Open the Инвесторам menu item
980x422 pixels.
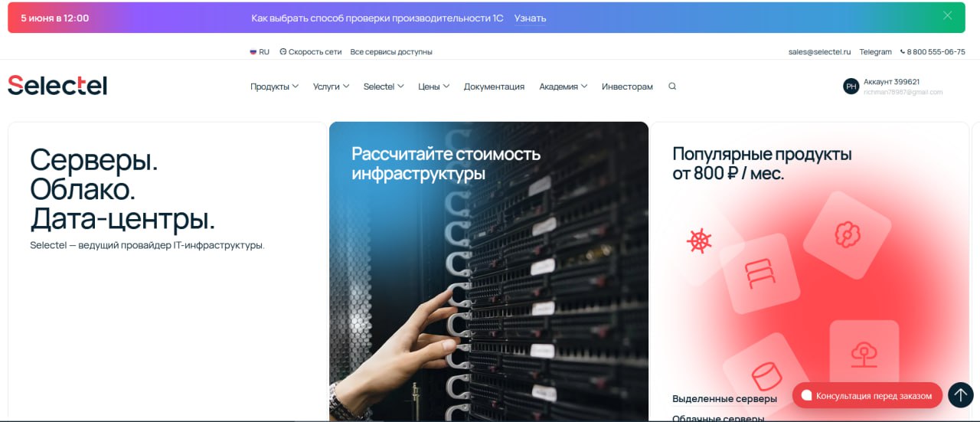click(x=627, y=87)
